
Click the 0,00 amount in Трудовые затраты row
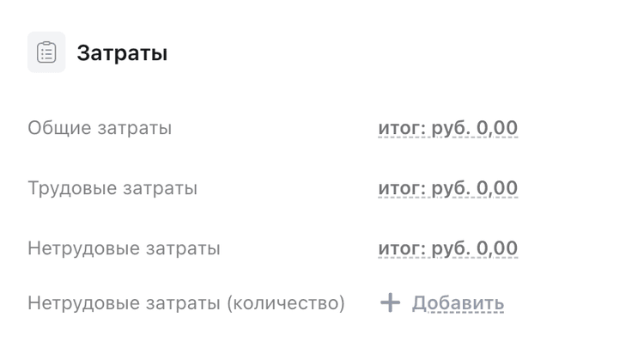(x=497, y=188)
